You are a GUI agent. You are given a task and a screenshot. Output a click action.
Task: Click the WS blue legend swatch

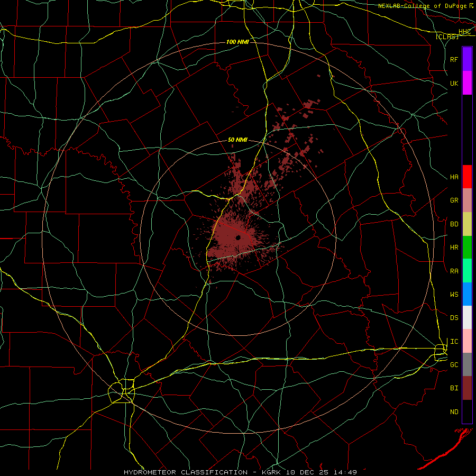467,294
